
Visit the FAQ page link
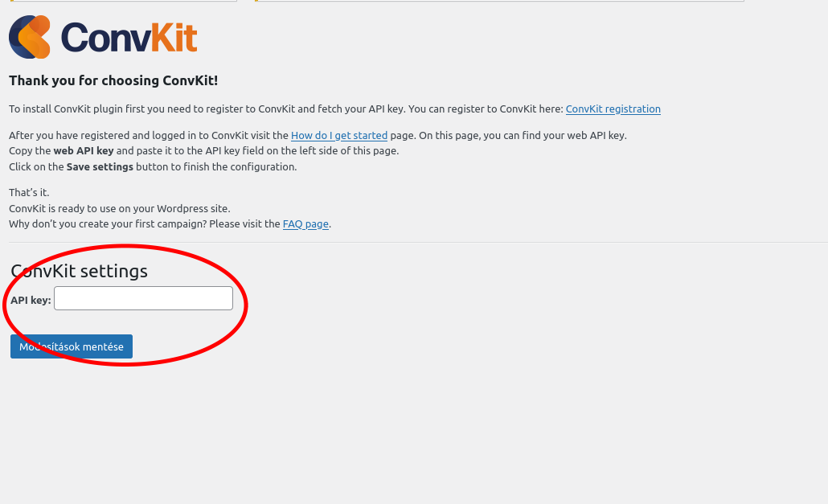point(305,224)
